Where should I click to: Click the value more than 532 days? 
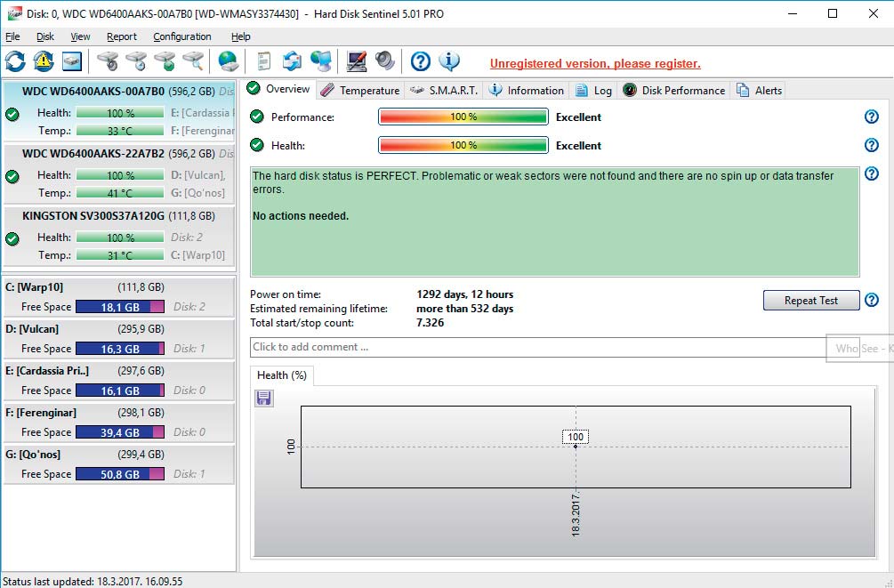[464, 309]
